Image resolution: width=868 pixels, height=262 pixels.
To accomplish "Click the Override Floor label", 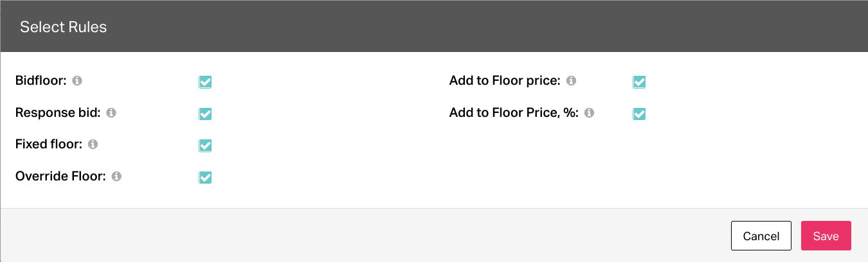I will 60,176.
